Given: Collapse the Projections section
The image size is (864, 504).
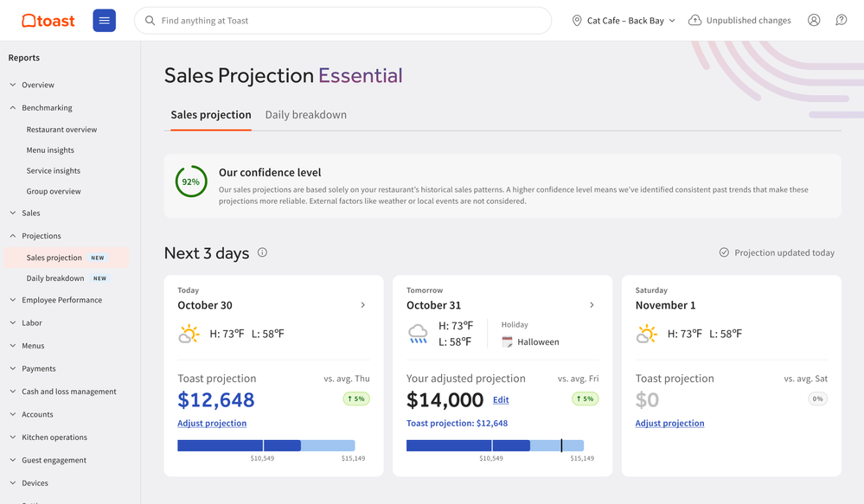Looking at the screenshot, I should click(x=35, y=236).
